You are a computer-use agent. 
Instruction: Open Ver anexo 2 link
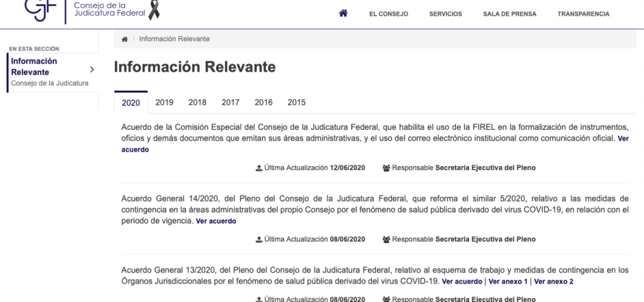pos(553,282)
